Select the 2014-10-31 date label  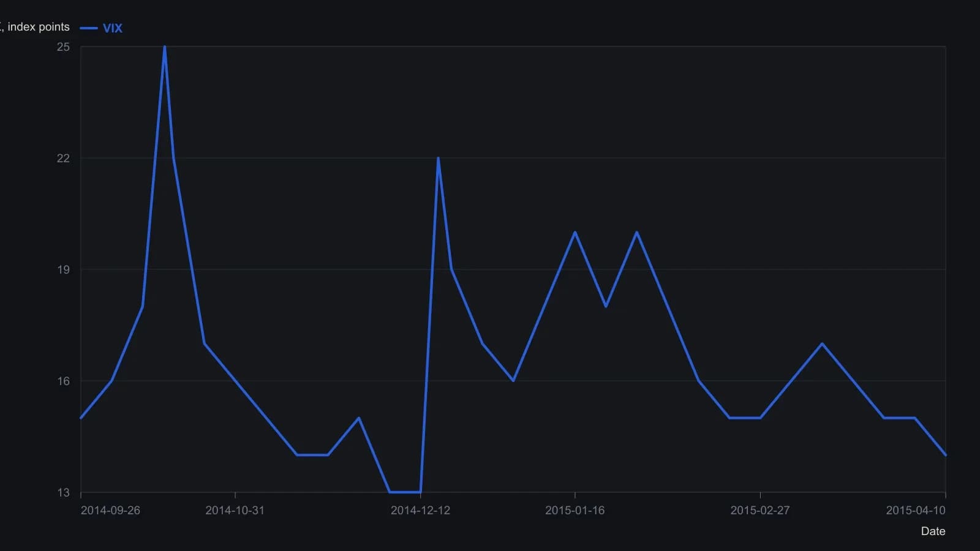coord(235,511)
